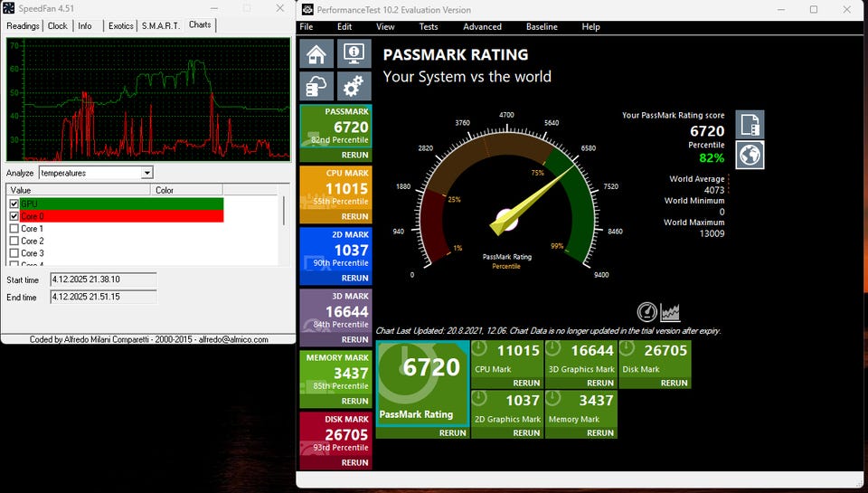Open the View menu
868x493 pixels.
tap(385, 26)
